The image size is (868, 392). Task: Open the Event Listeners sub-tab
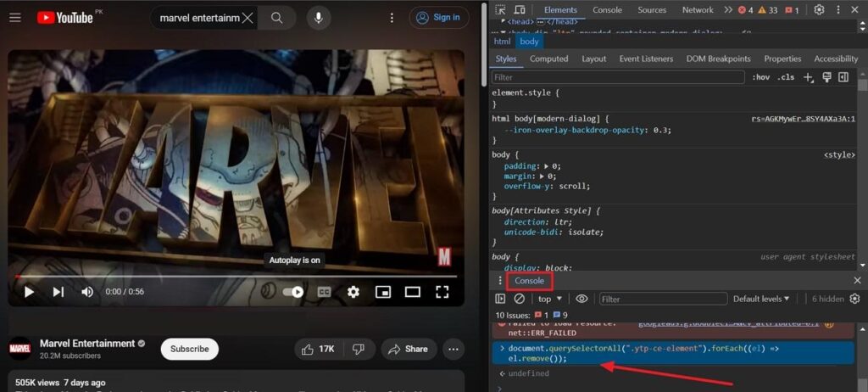tap(646, 59)
